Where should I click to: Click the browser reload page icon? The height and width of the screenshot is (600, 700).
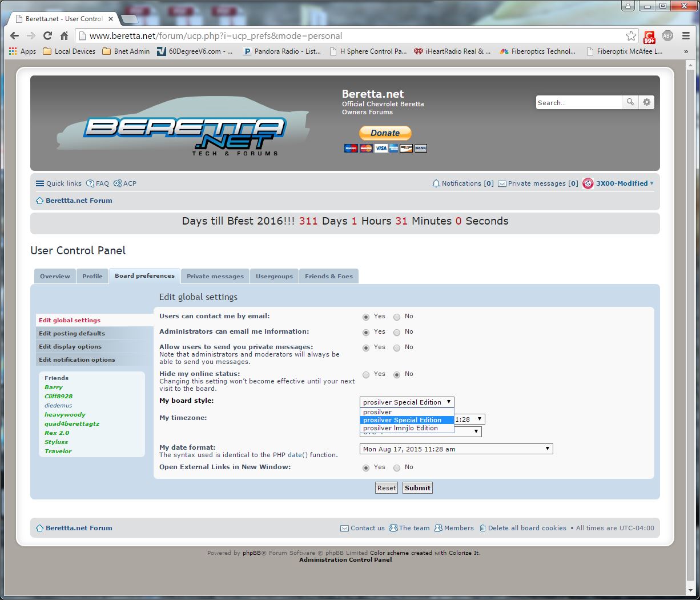coord(48,35)
